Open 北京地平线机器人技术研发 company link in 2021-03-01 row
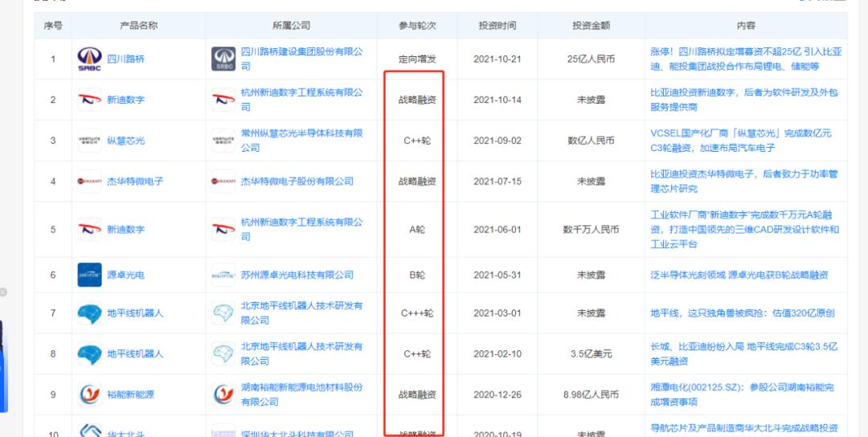Image resolution: width=868 pixels, height=437 pixels. click(301, 313)
